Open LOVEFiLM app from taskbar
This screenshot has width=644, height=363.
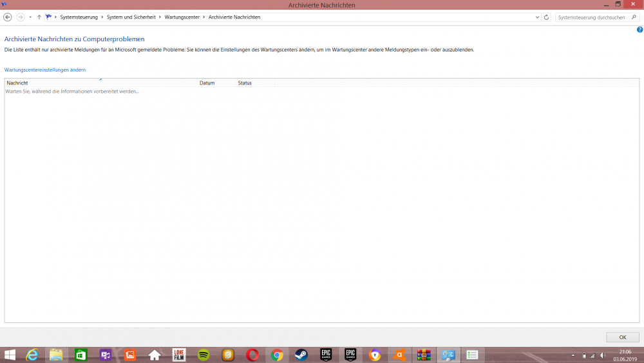[179, 355]
